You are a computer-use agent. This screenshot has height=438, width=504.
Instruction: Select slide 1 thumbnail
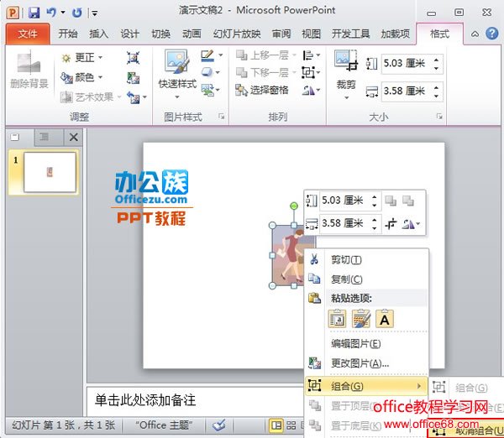tap(50, 172)
